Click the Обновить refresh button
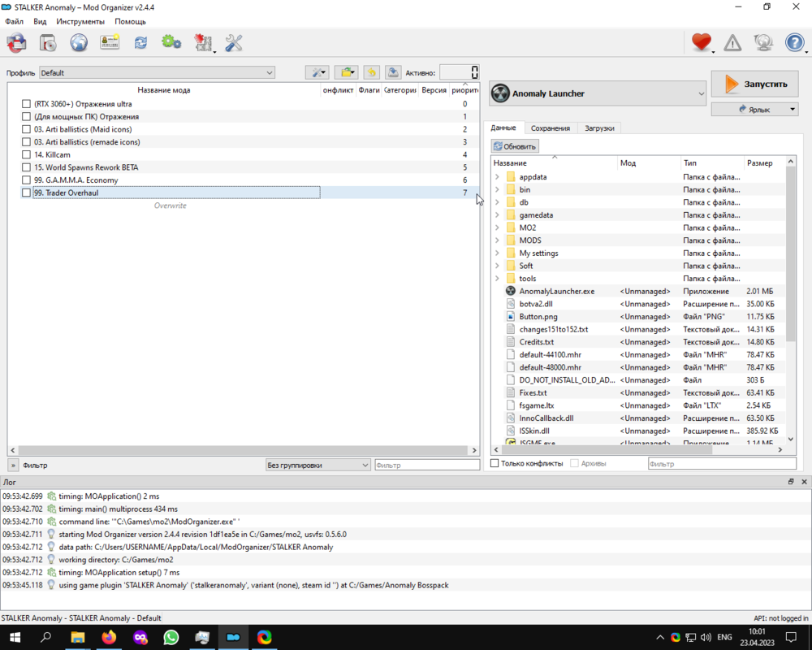Screen dimensions: 812x650 pyautogui.click(x=515, y=146)
